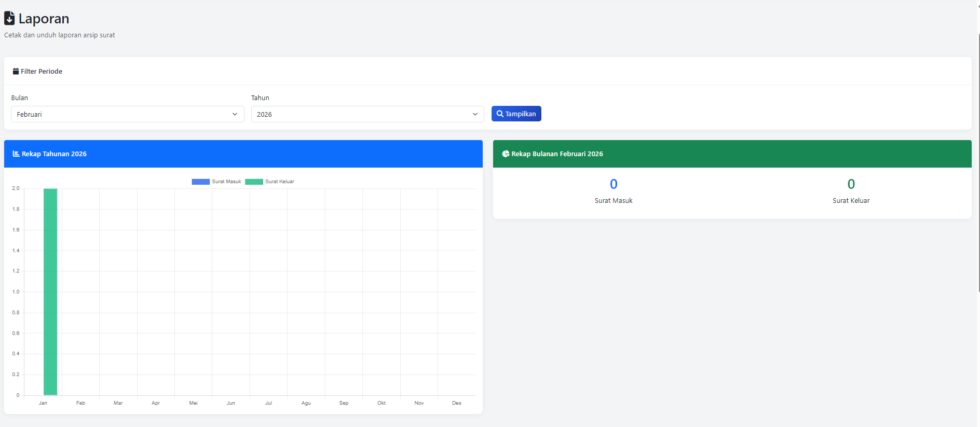Click the Laporan page heading
The width and height of the screenshot is (980, 427).
tap(44, 19)
